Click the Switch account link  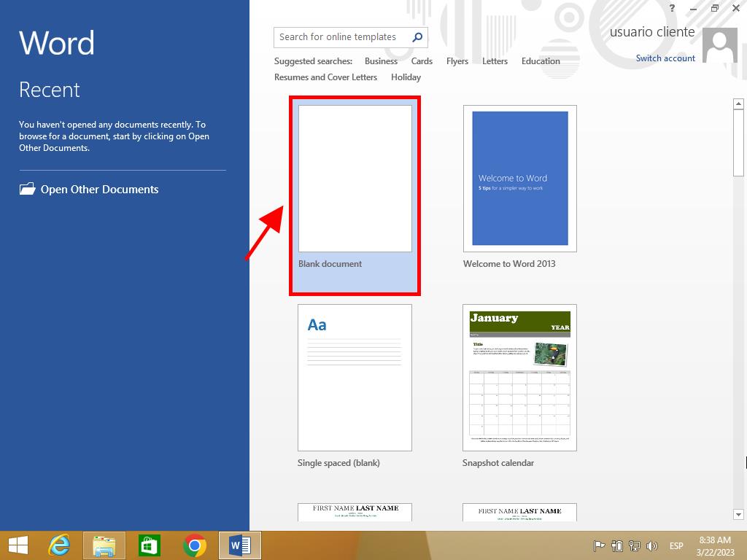pyautogui.click(x=665, y=58)
